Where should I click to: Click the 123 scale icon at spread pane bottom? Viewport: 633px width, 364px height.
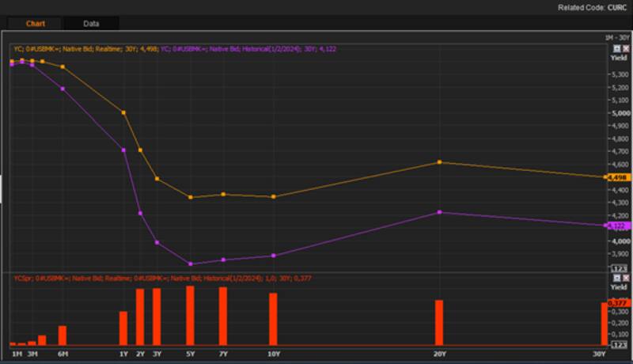point(619,346)
